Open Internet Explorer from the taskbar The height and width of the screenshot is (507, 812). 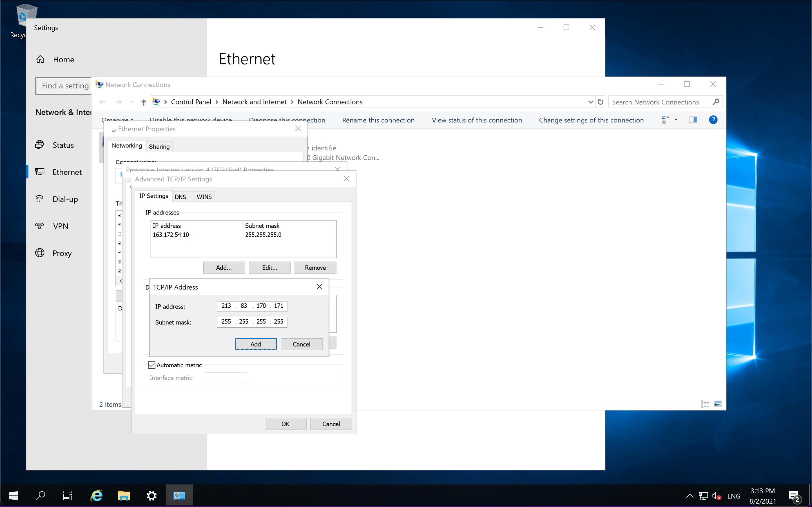(96, 495)
